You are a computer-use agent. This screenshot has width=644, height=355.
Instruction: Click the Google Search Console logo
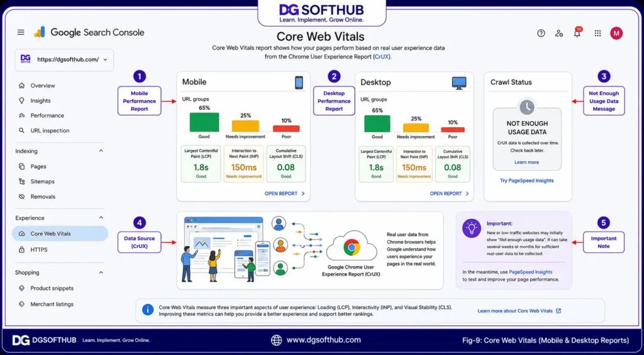pos(89,32)
